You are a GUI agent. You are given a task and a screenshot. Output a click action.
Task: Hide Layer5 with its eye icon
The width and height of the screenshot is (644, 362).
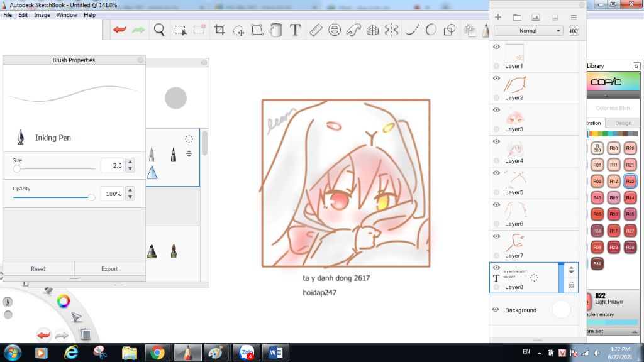496,173
